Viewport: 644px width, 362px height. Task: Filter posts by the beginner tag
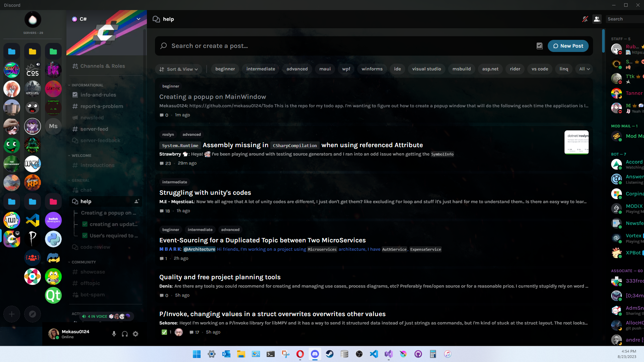coord(225,69)
